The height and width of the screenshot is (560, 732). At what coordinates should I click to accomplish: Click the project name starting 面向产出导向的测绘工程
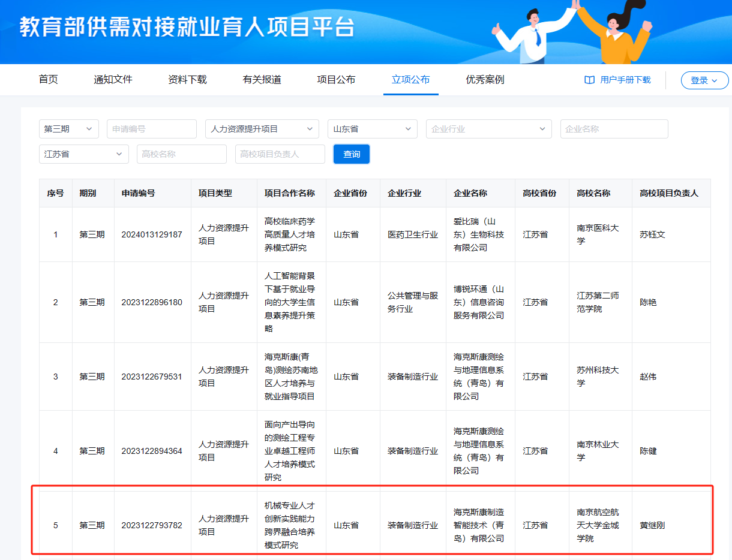point(290,451)
